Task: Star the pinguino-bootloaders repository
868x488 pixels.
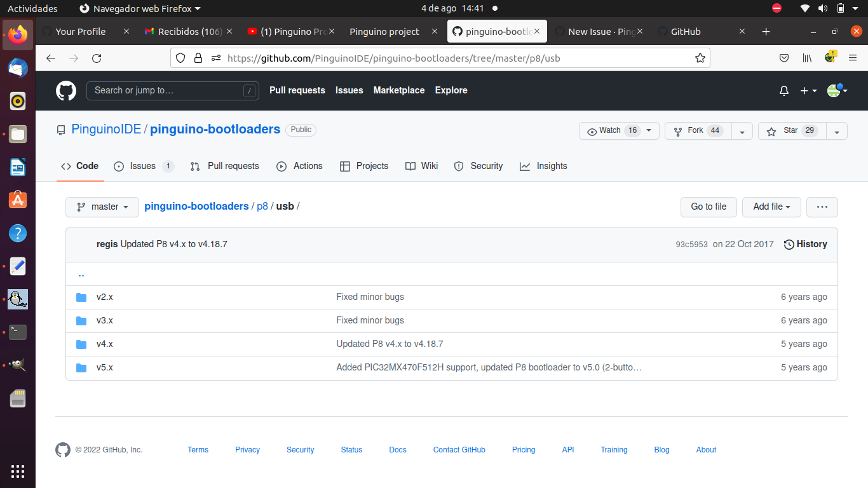Action: pos(792,131)
